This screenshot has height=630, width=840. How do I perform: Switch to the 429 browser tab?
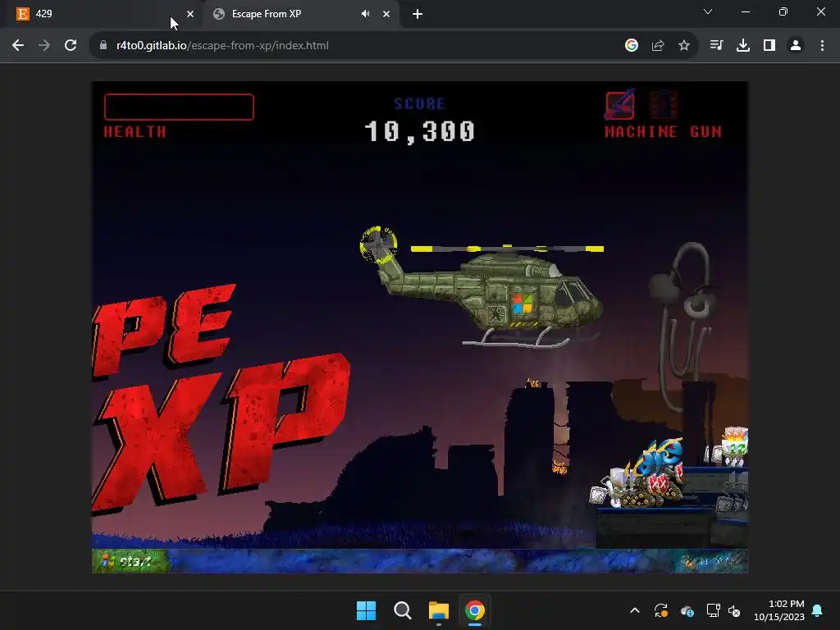click(x=101, y=14)
